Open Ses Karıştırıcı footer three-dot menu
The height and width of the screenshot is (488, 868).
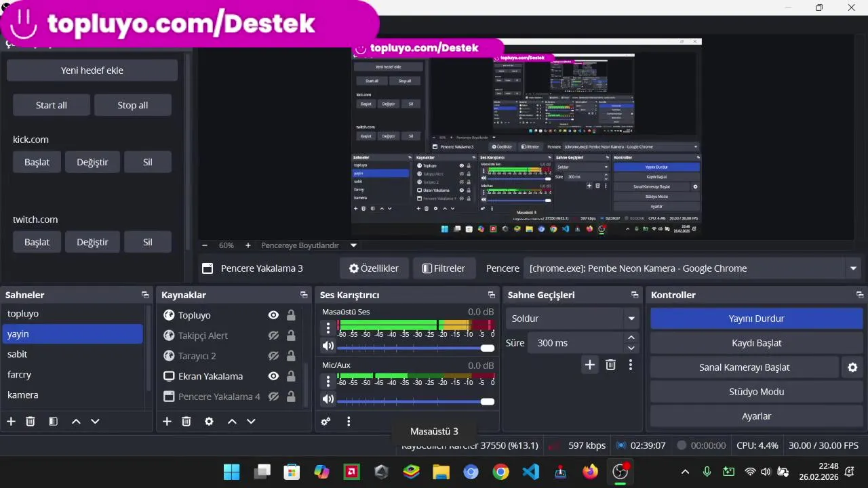(x=349, y=422)
